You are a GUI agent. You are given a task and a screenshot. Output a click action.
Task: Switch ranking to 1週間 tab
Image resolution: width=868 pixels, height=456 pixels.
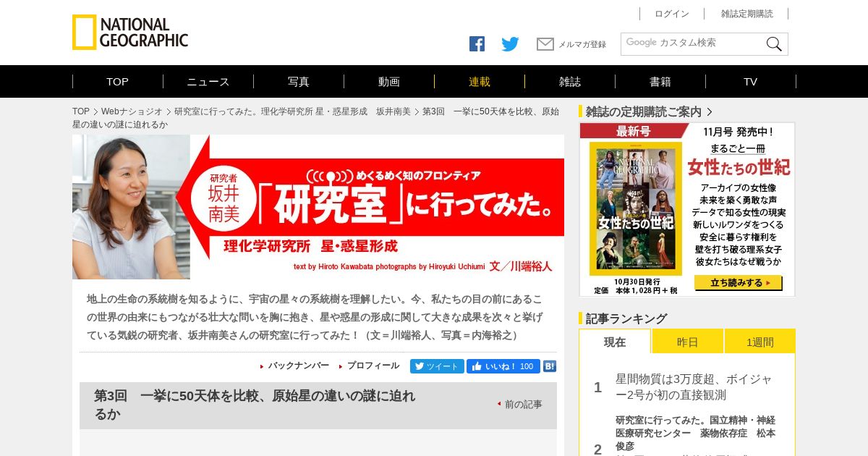760,342
